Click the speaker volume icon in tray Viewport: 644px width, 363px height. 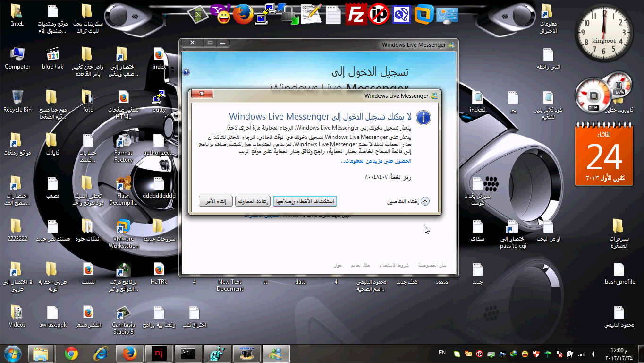pos(593,354)
